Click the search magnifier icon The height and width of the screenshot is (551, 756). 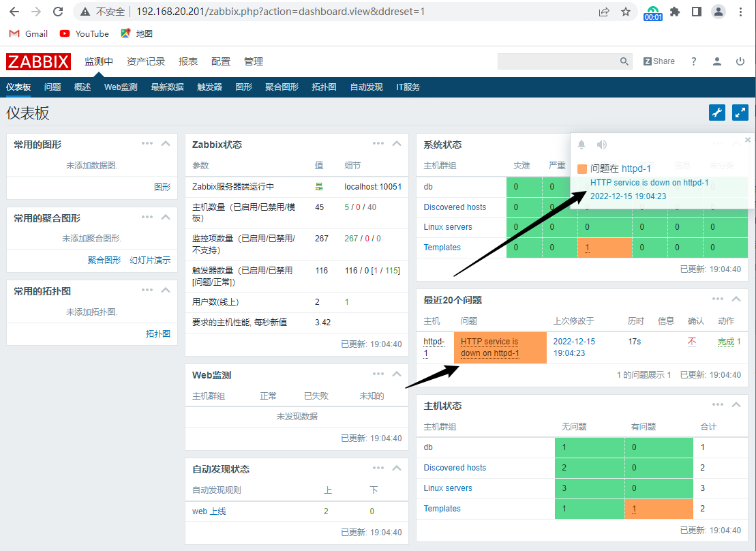(624, 61)
